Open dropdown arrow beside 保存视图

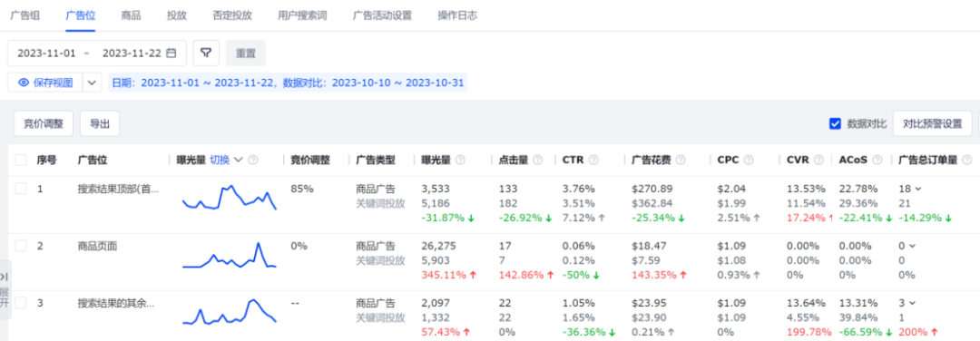pyautogui.click(x=92, y=83)
